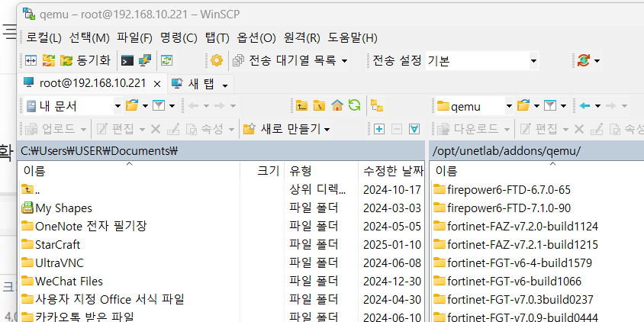The width and height of the screenshot is (644, 322).
Task: Click remote back arrow icon
Action: pyautogui.click(x=584, y=106)
